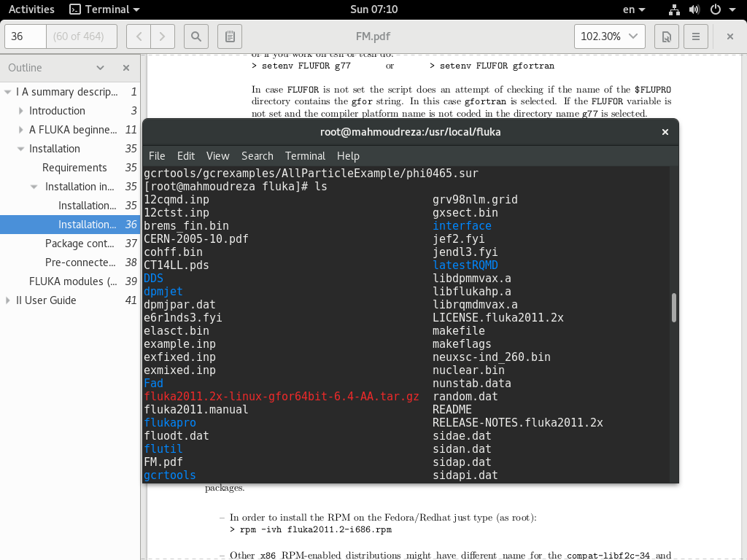Click 'nuclear.bin' in terminal listing
747x560 pixels.
pos(468,370)
